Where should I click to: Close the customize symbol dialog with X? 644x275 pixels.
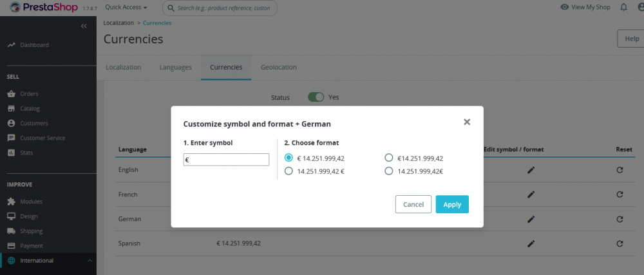[x=467, y=122]
